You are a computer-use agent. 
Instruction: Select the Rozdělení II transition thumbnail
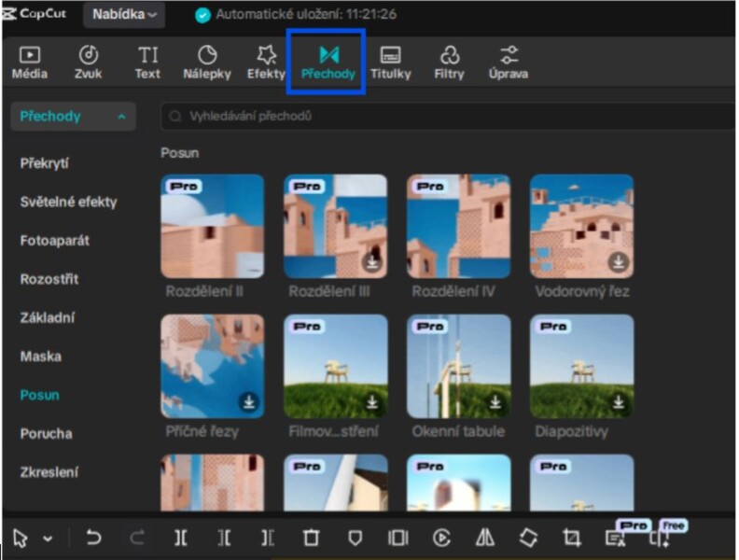pos(212,226)
